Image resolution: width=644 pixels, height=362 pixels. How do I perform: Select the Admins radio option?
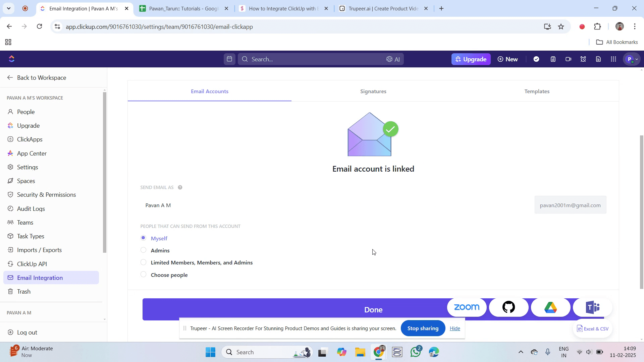coord(144,250)
